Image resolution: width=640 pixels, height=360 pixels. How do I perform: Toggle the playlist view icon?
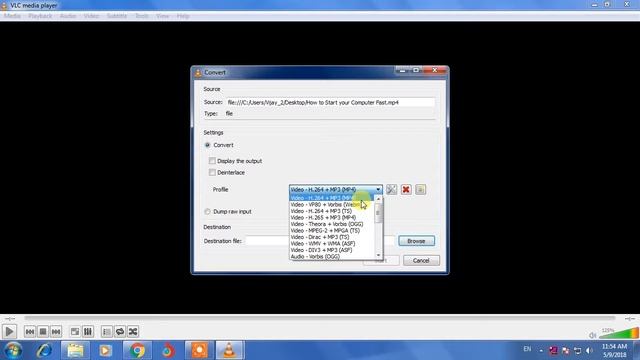click(x=107, y=331)
